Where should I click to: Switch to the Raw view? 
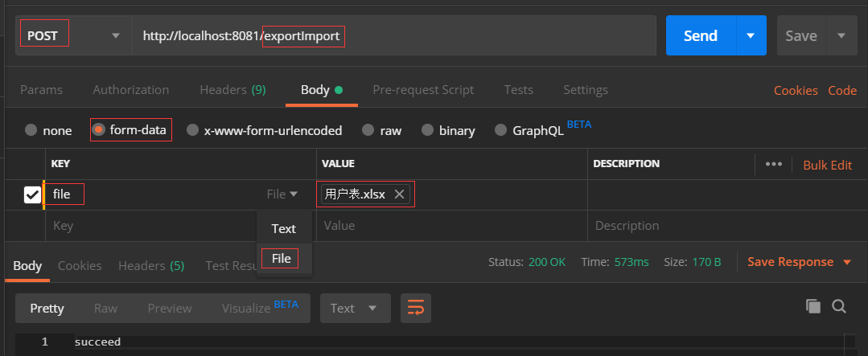pyautogui.click(x=105, y=309)
